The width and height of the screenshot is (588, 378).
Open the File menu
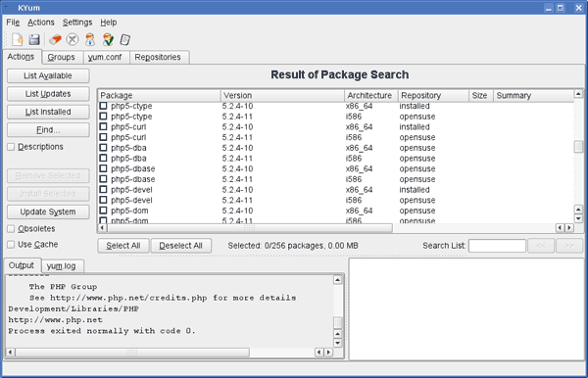click(x=13, y=23)
